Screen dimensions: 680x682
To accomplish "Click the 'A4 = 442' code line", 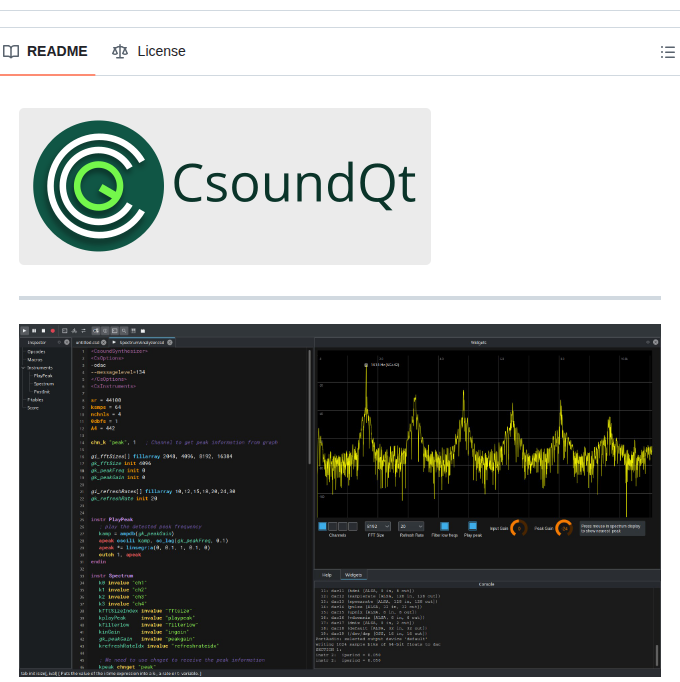I will 103,428.
